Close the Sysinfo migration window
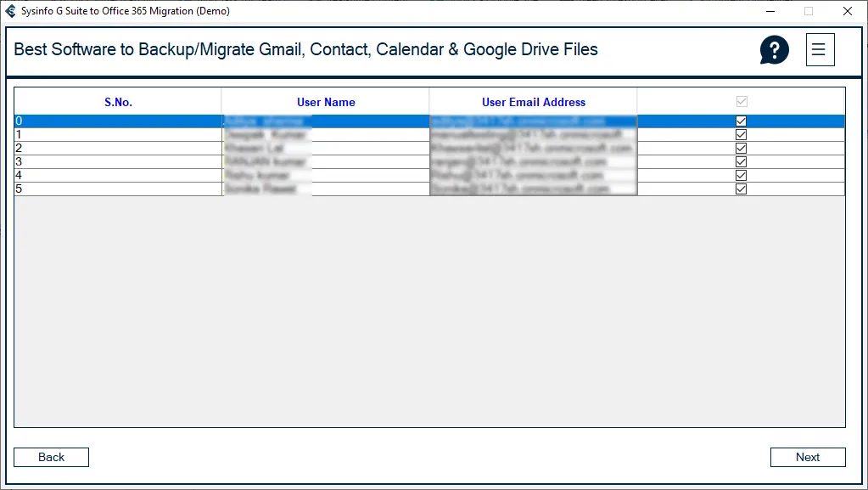Viewport: 868px width, 490px height. pos(847,11)
